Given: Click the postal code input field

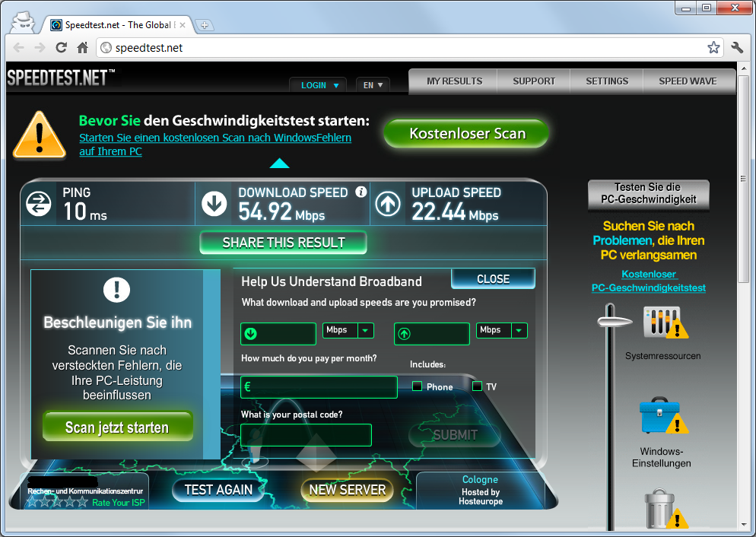Looking at the screenshot, I should (x=307, y=435).
